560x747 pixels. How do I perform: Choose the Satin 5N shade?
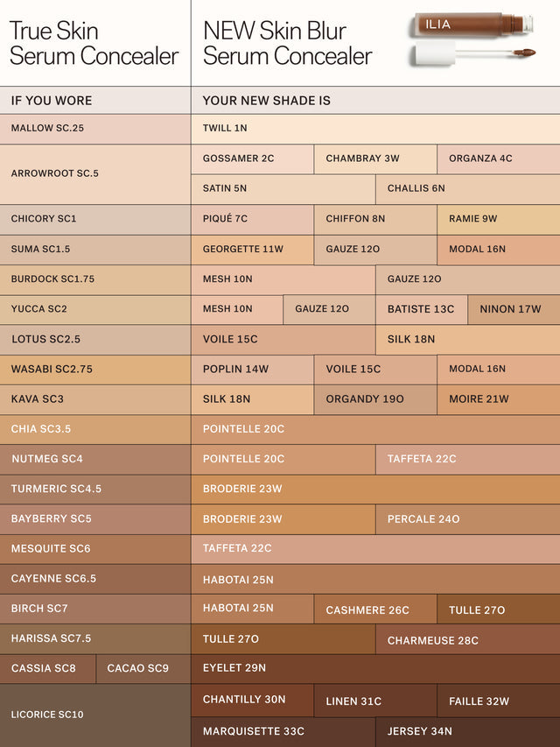tap(283, 189)
